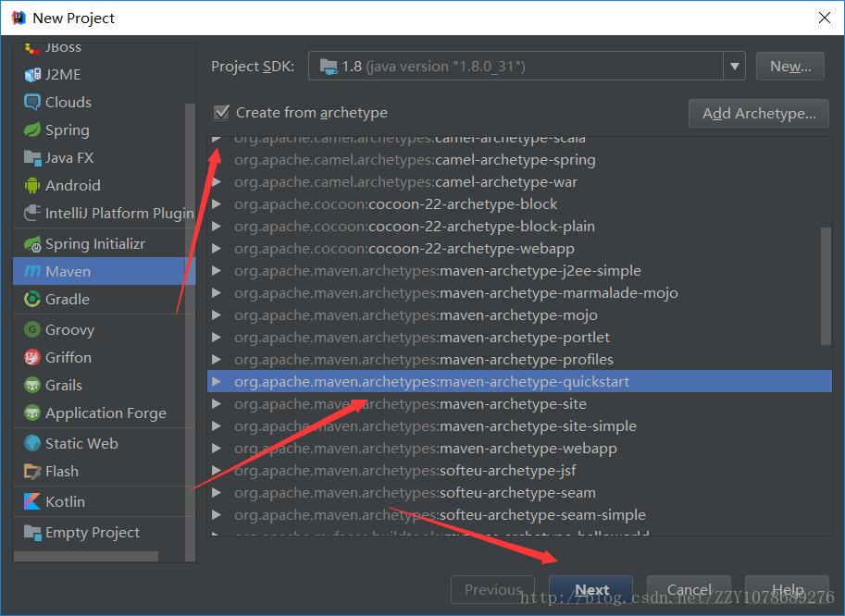Select softeu-archetype-seam-simple row
This screenshot has width=845, height=616.
pyautogui.click(x=519, y=515)
